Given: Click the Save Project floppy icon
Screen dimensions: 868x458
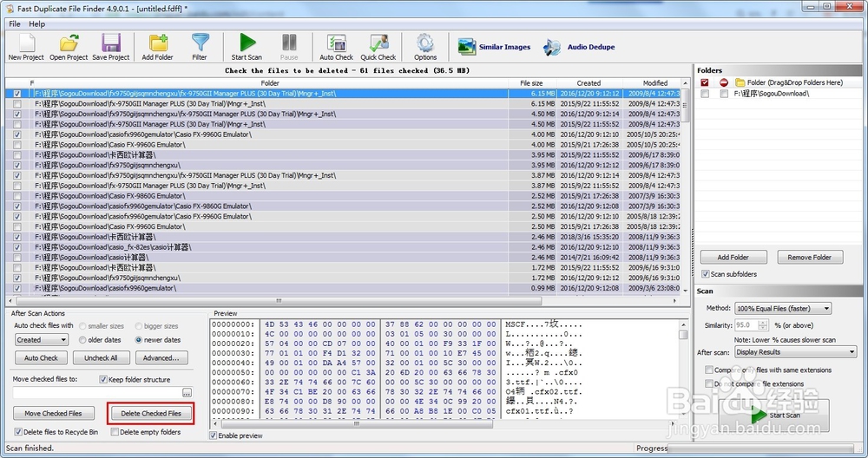Looking at the screenshot, I should [111, 47].
